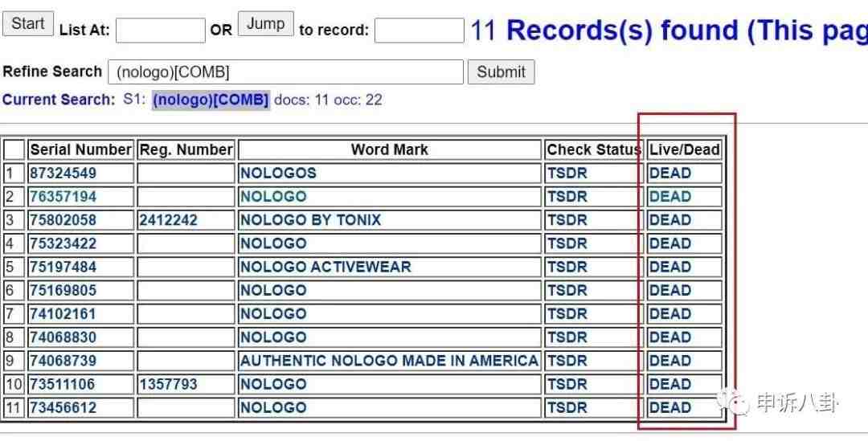Open serial number 74102161

pos(63,314)
